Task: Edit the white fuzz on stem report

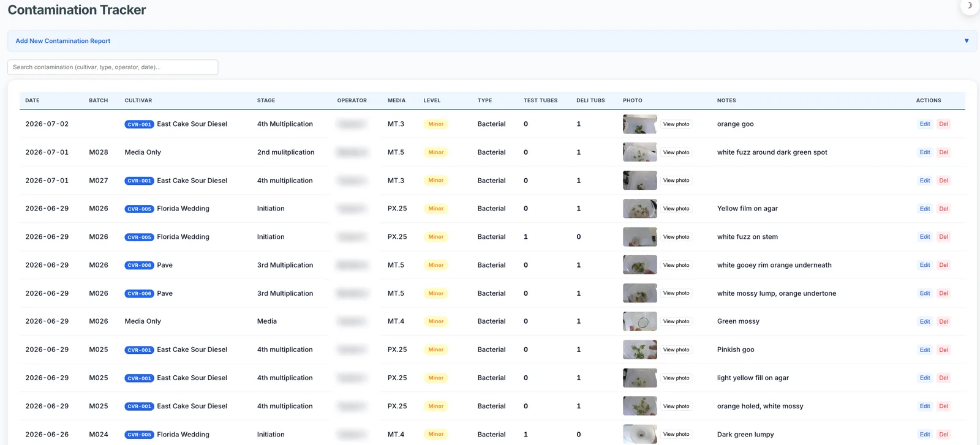Action: [925, 237]
